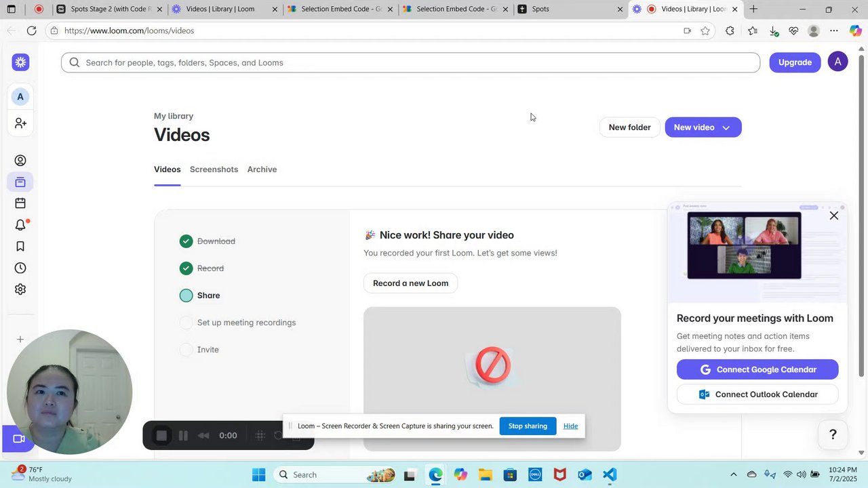Click the Hide link on sharing bar
The height and width of the screenshot is (488, 868).
570,426
